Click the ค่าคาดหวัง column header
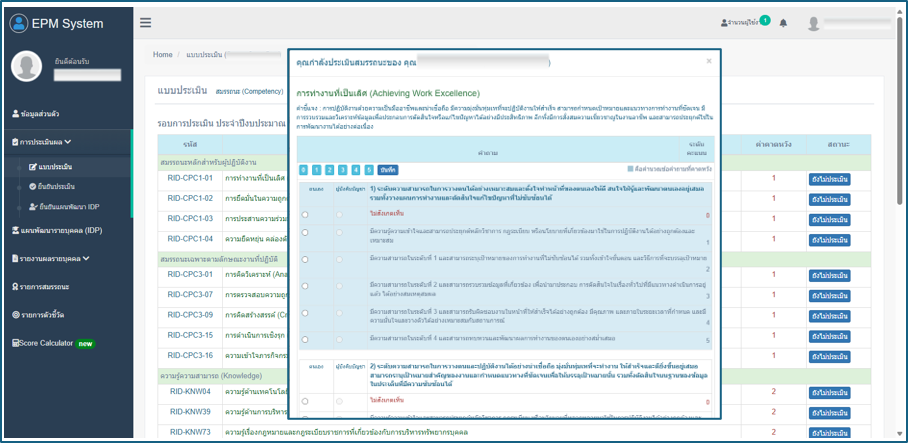The width and height of the screenshot is (908, 443). 773,144
